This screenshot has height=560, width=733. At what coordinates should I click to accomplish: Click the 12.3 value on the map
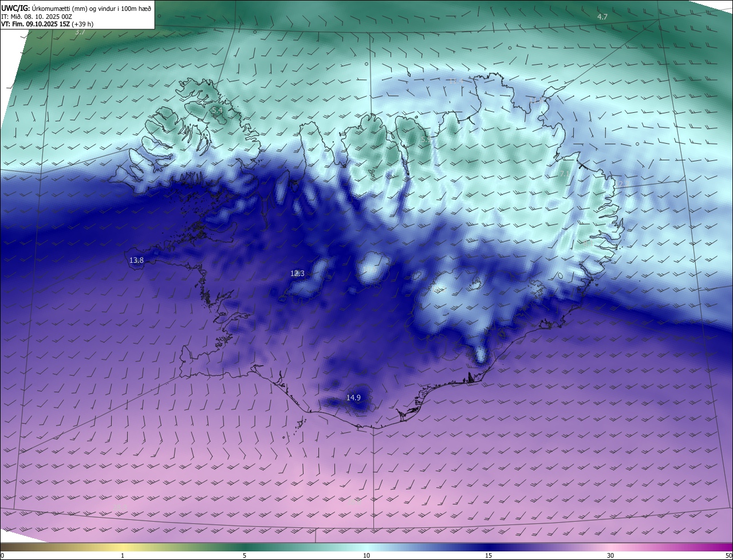(x=297, y=274)
